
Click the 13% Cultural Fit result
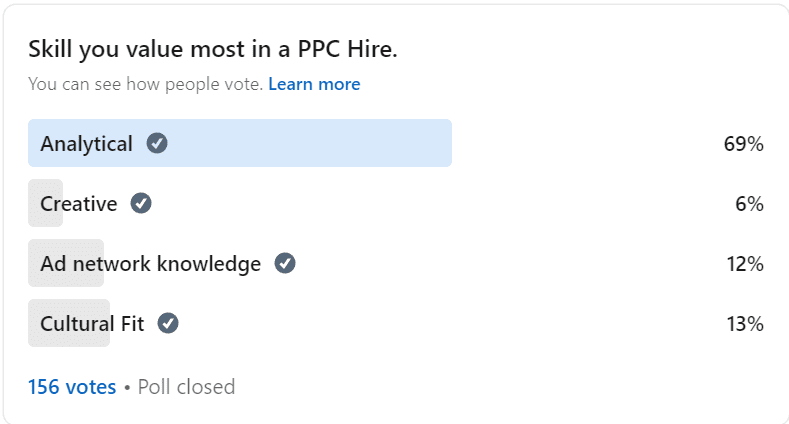point(745,323)
